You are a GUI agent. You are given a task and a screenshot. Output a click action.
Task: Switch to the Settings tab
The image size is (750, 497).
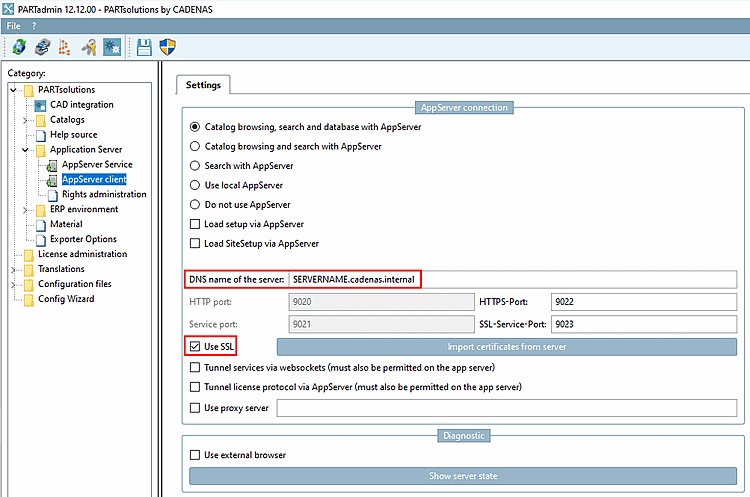(x=203, y=85)
